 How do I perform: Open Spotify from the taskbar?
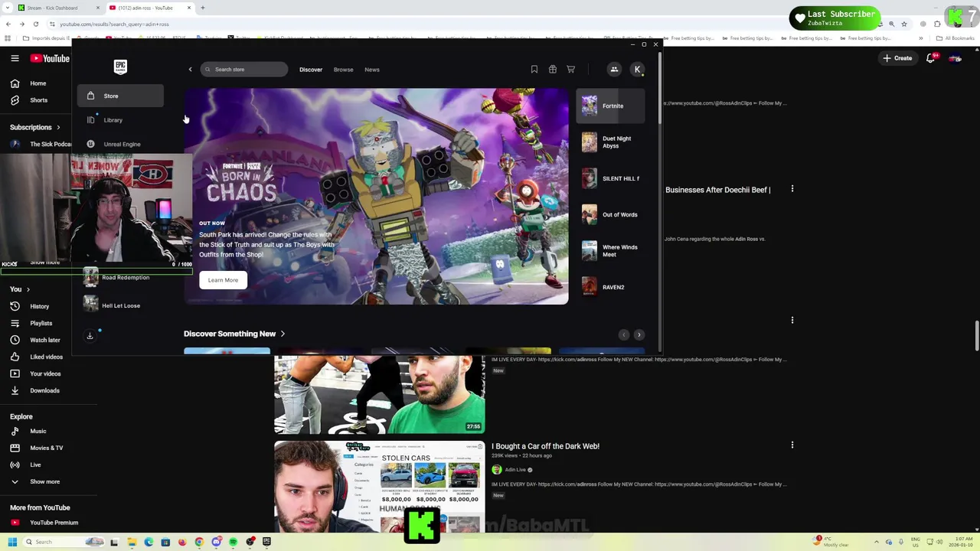tap(233, 542)
